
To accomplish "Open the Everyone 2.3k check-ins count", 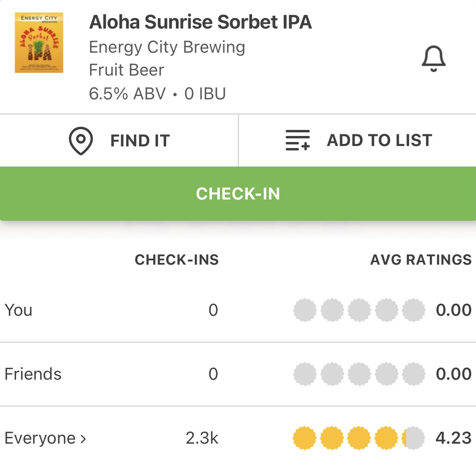I will point(202,438).
